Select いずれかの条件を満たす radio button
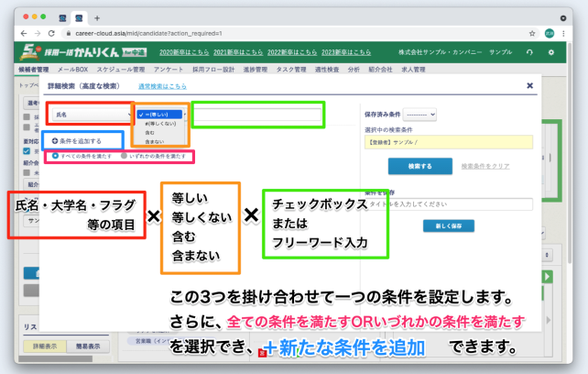 pyautogui.click(x=124, y=156)
